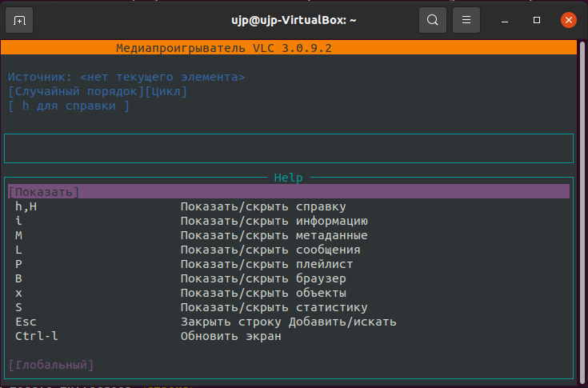
Task: Click the Help box title
Action: pos(288,178)
